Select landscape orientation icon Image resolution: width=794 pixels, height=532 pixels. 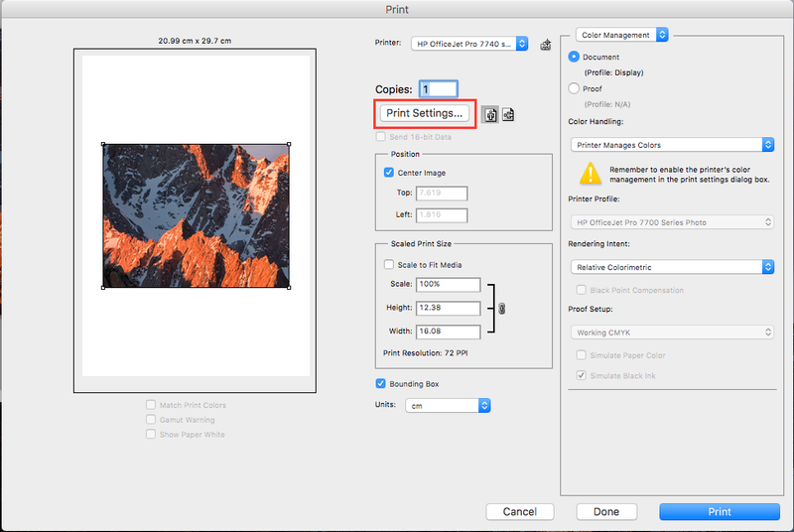[508, 114]
